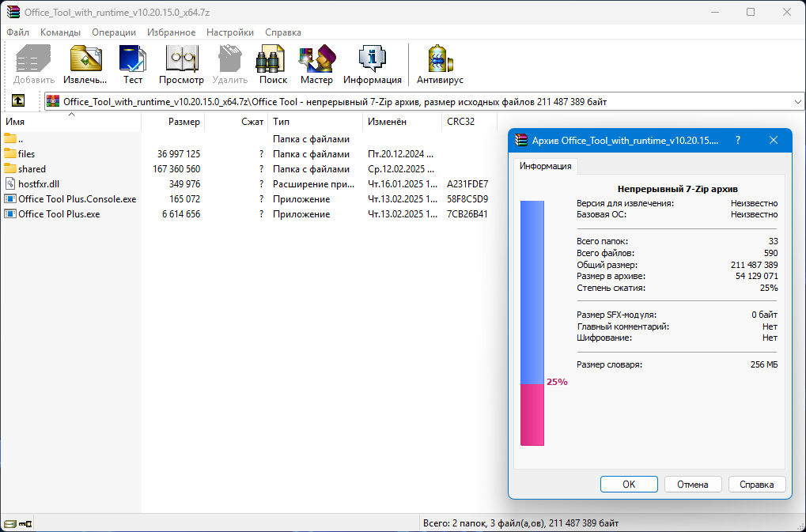Viewport: 806px width, 532px height.
Task: Select the shared folder in list
Action: tap(32, 169)
